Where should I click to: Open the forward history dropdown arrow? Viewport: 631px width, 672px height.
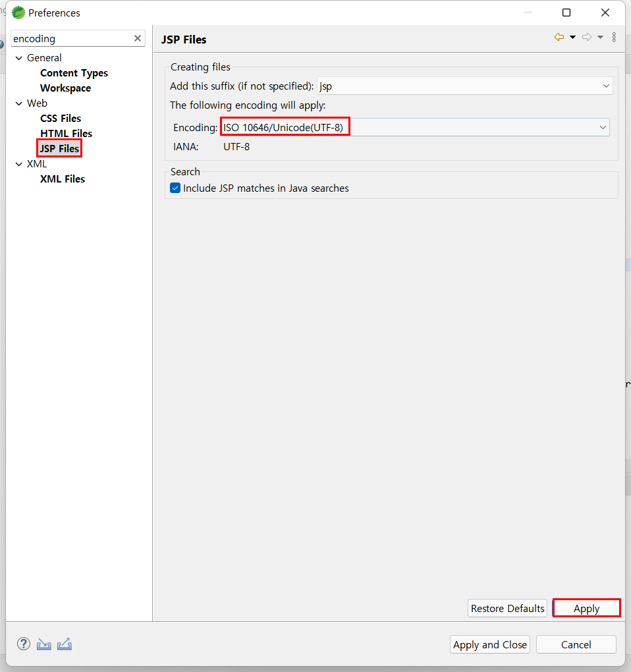tap(601, 38)
